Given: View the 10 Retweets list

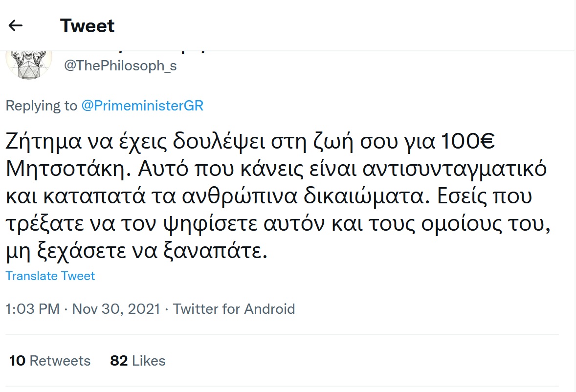Looking at the screenshot, I should [x=50, y=361].
